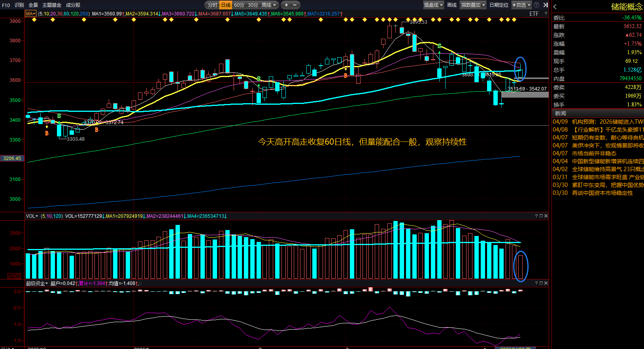Image resolution: width=644 pixels, height=349 pixels.
Task: Open the 主题基金 menu item
Action: coord(51,5)
